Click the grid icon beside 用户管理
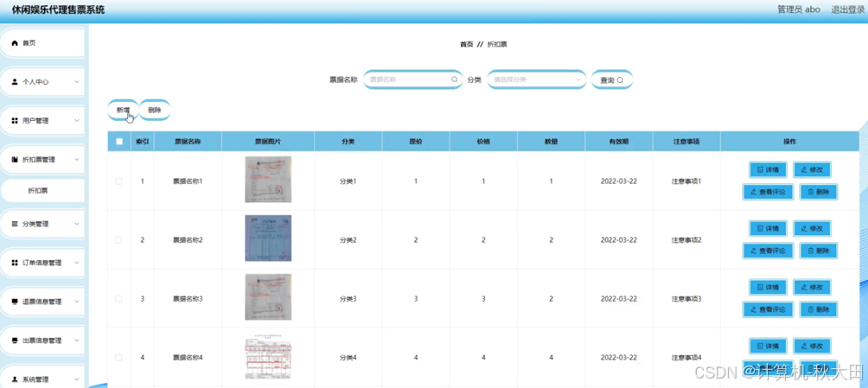Viewport: 868px width, 388px height. (15, 120)
